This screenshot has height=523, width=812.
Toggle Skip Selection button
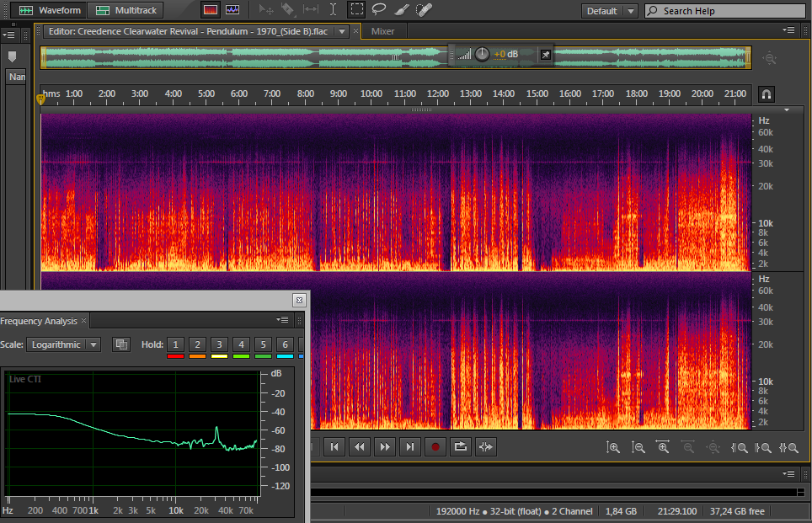[x=486, y=447]
